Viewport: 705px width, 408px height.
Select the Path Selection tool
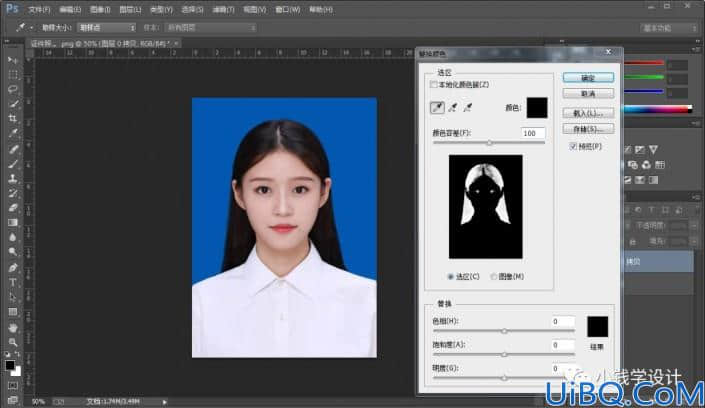tap(13, 297)
